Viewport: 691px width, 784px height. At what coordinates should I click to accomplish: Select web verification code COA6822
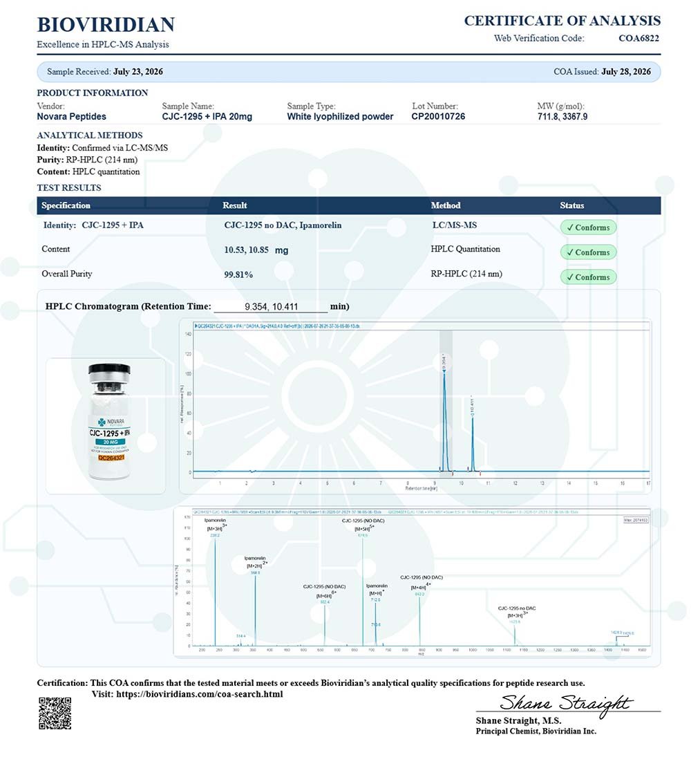[638, 38]
